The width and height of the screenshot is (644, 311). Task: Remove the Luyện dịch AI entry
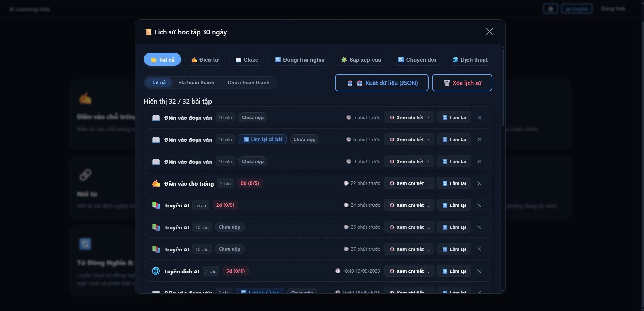[479, 271]
